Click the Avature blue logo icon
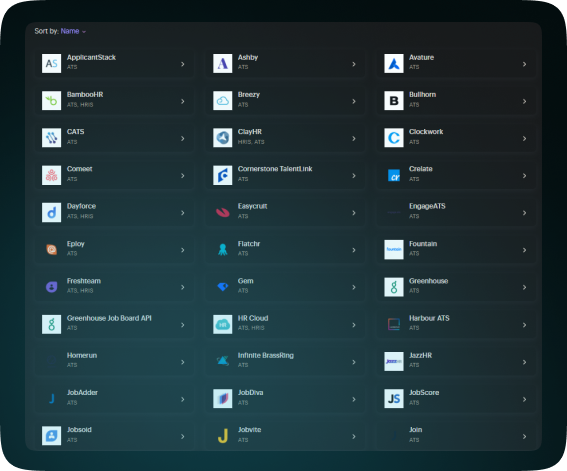Image resolution: width=567 pixels, height=471 pixels. 394,63
